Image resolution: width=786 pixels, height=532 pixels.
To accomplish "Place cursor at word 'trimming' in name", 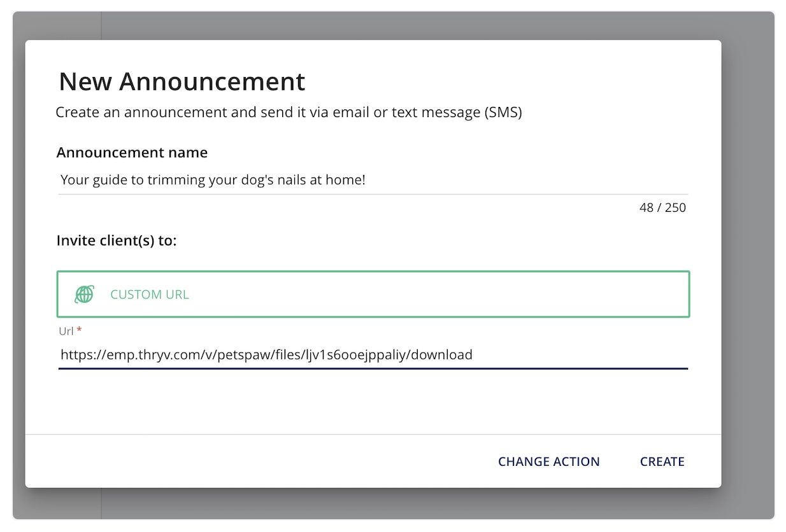I will [173, 180].
